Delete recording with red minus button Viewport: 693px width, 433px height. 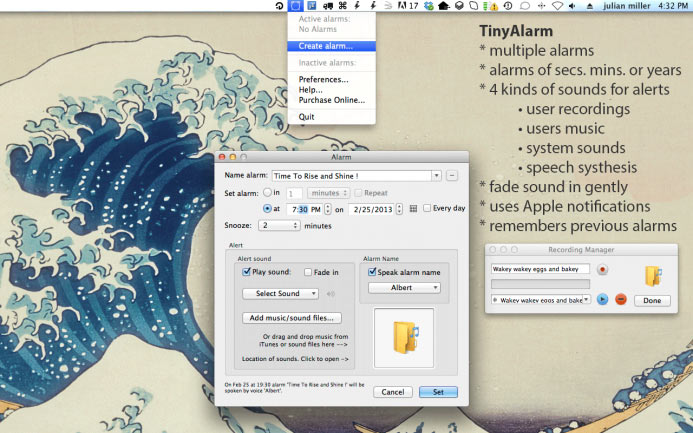620,299
